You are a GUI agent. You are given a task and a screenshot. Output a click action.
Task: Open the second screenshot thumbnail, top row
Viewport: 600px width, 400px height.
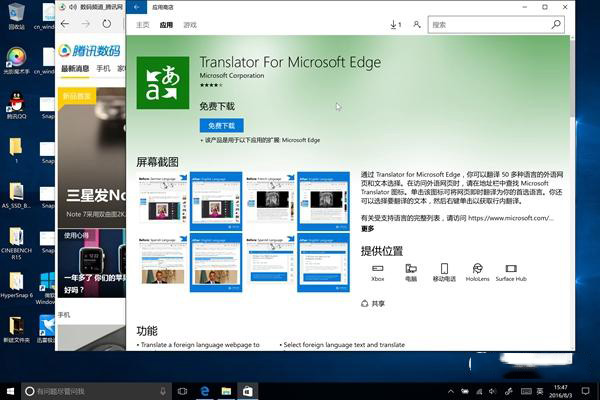click(x=216, y=201)
